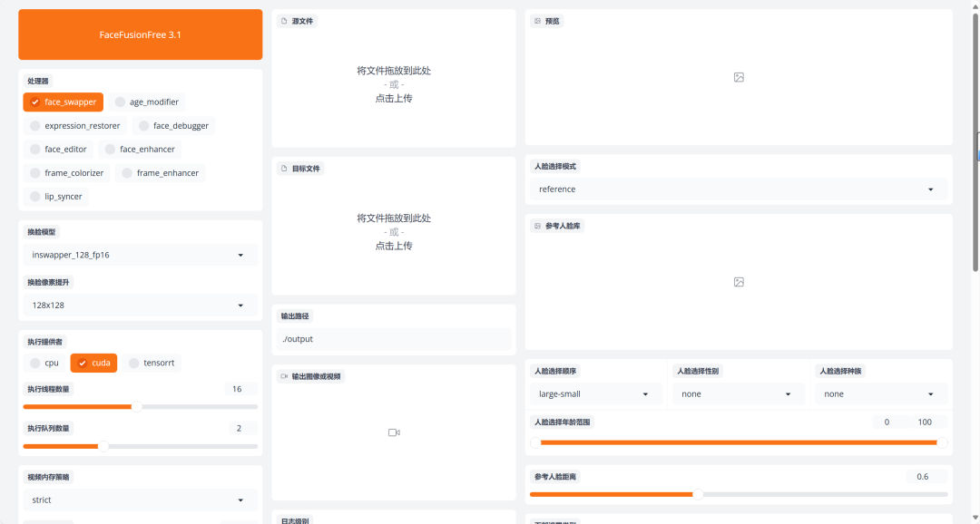The image size is (980, 524).
Task: Click the page vertical scrollbar
Action: (975, 142)
